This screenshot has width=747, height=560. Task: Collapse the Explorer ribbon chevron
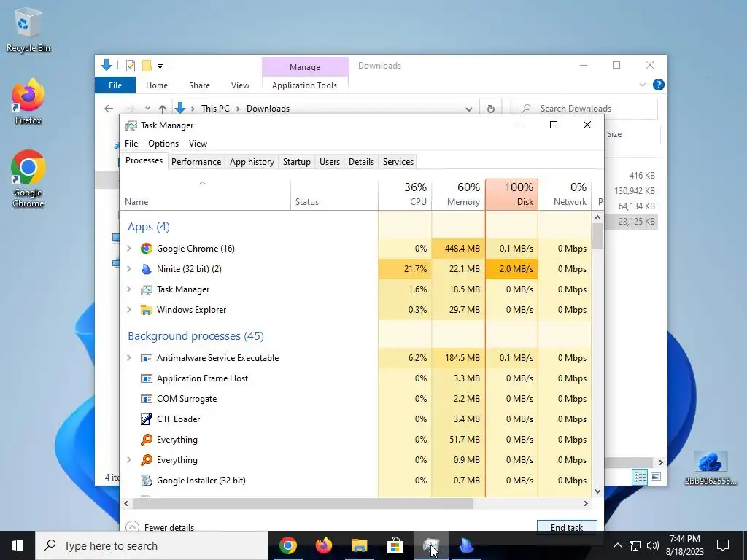click(643, 85)
